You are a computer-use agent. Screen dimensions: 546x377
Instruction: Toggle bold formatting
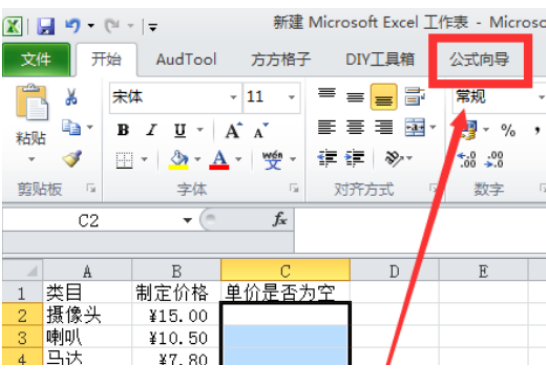click(123, 130)
